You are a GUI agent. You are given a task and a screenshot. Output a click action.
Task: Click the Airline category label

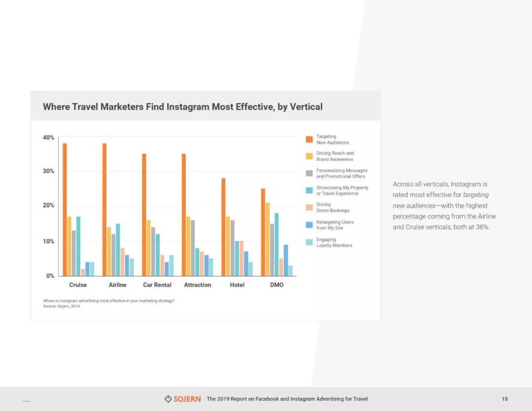click(117, 285)
